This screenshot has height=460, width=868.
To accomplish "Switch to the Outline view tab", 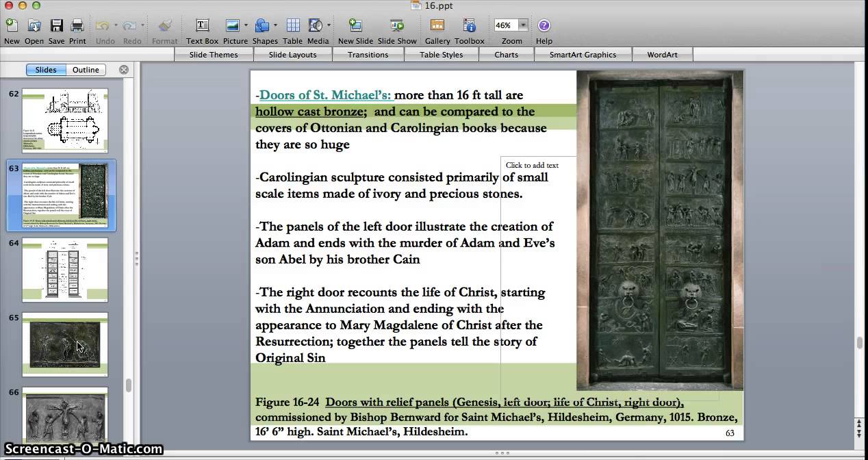I will coord(86,70).
